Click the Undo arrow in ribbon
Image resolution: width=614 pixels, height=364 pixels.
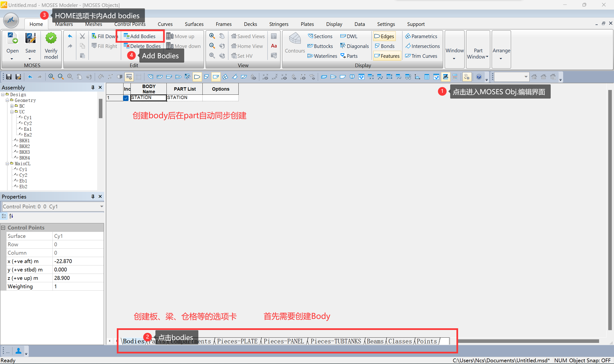coord(70,36)
